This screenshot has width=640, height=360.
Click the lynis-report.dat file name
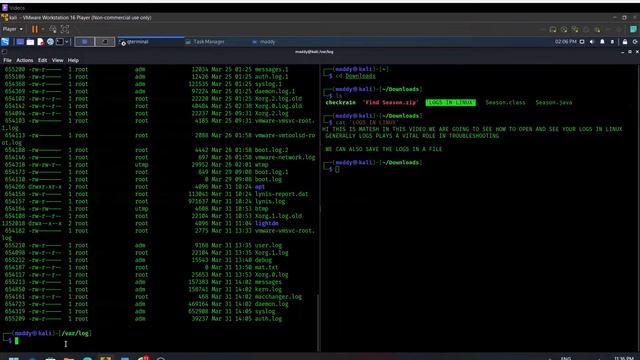pyautogui.click(x=281, y=194)
